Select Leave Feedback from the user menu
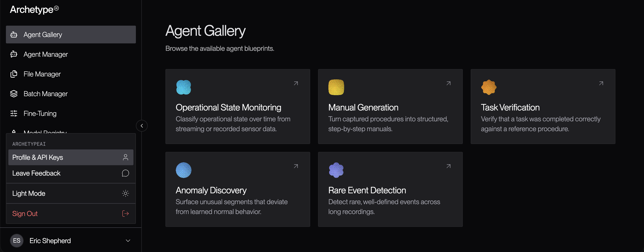644x252 pixels. 71,173
